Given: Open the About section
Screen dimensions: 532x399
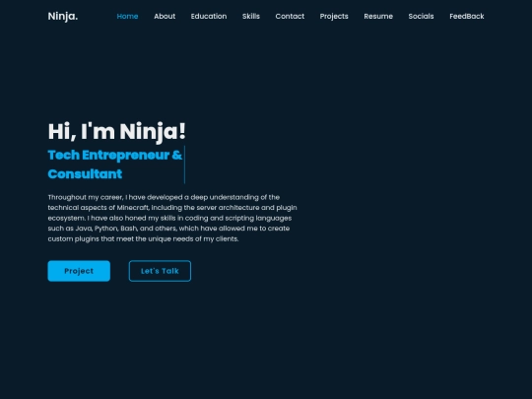Looking at the screenshot, I should click(x=165, y=17).
